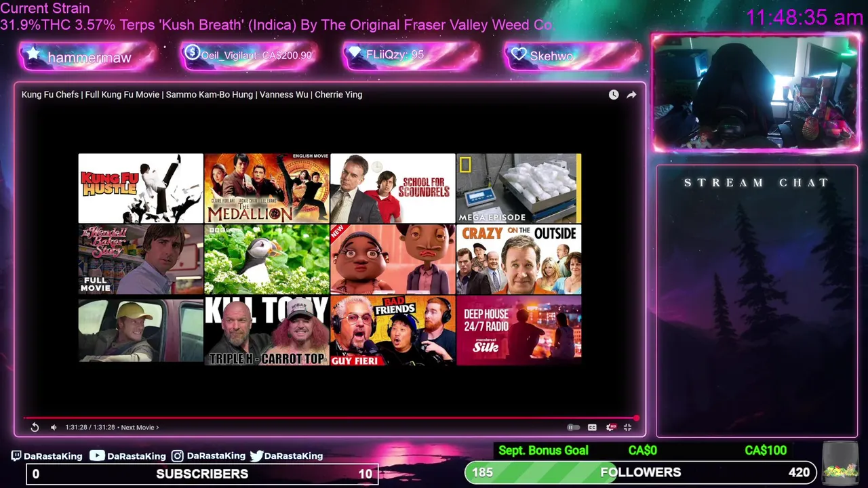Open video settings gear
The width and height of the screenshot is (868, 488).
click(610, 427)
